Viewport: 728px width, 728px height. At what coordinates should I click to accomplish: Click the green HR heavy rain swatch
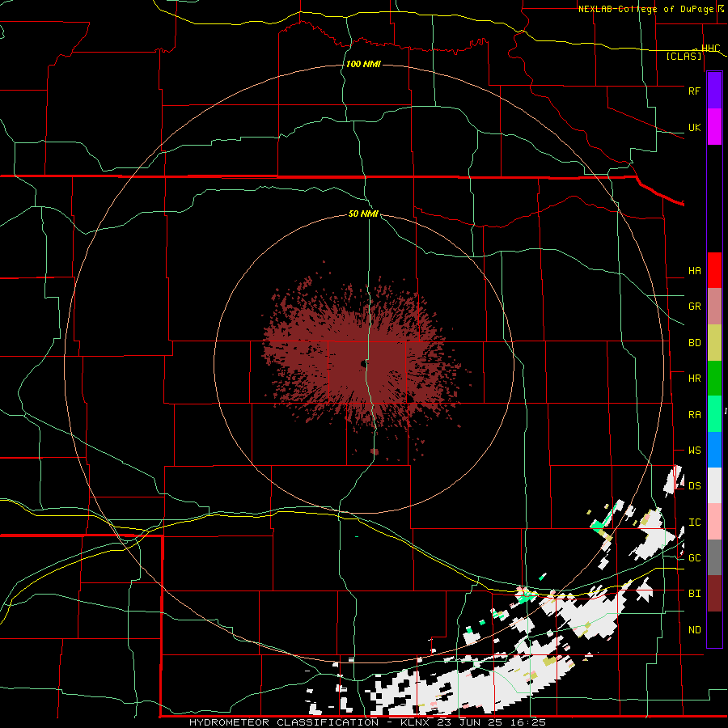[714, 379]
